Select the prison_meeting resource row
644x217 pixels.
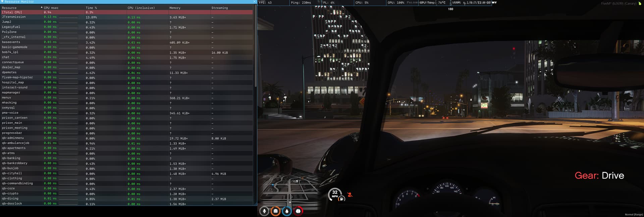127,128
